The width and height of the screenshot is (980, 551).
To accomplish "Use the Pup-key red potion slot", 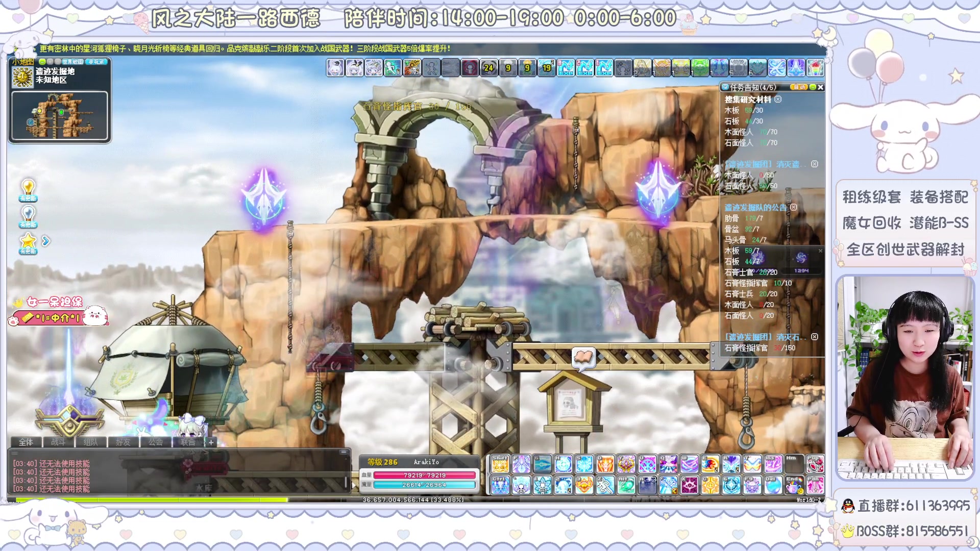I will pos(815,464).
